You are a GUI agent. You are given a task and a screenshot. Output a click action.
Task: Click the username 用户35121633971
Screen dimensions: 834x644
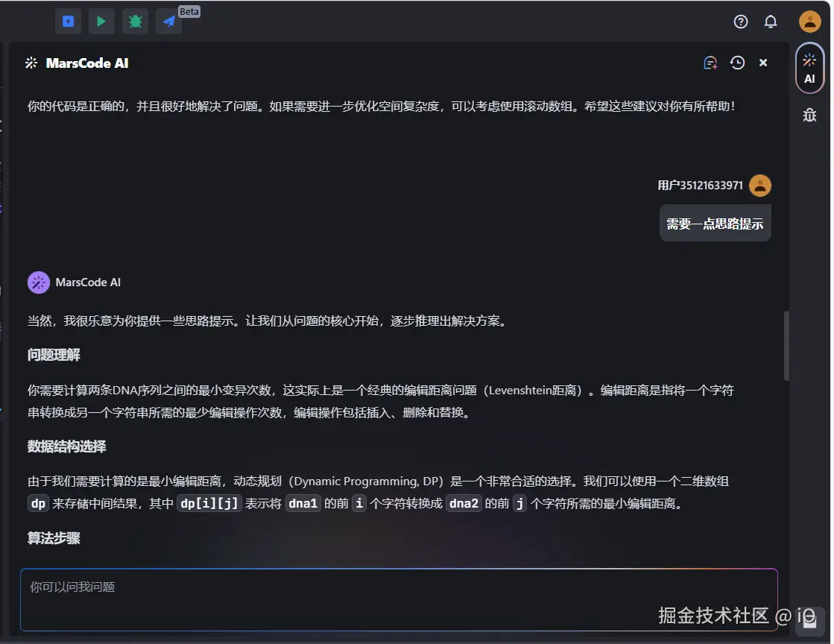(x=700, y=185)
